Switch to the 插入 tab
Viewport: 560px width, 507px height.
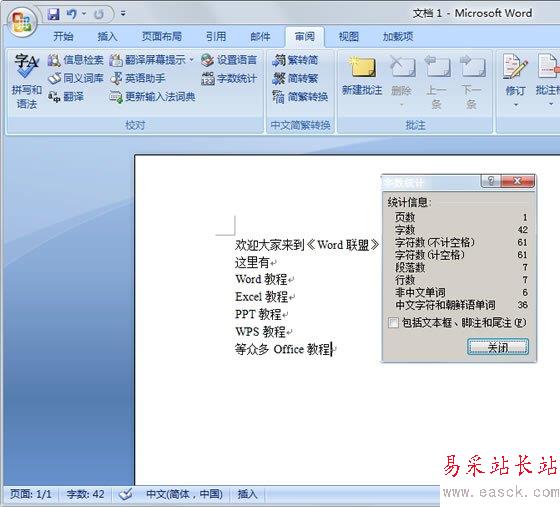pyautogui.click(x=107, y=36)
